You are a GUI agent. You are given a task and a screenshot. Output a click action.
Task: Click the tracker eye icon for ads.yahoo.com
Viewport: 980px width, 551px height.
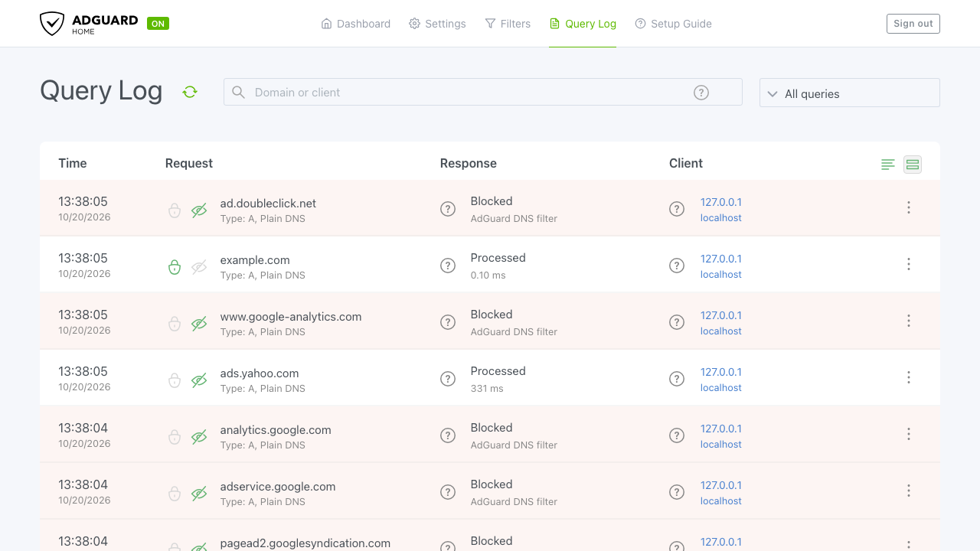click(199, 380)
